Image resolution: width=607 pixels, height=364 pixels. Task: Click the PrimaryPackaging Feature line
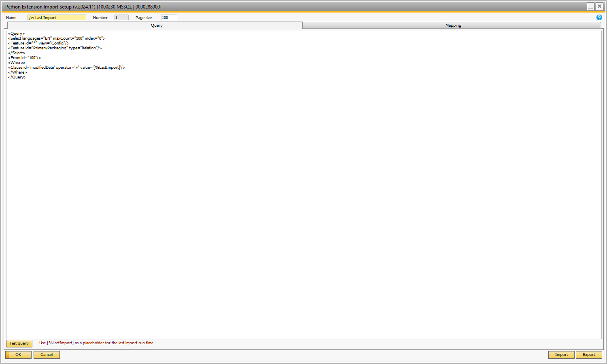[x=55, y=48]
